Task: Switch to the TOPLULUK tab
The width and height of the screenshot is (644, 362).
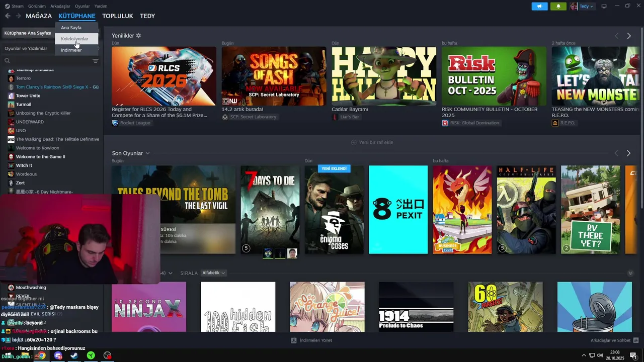Action: click(118, 16)
